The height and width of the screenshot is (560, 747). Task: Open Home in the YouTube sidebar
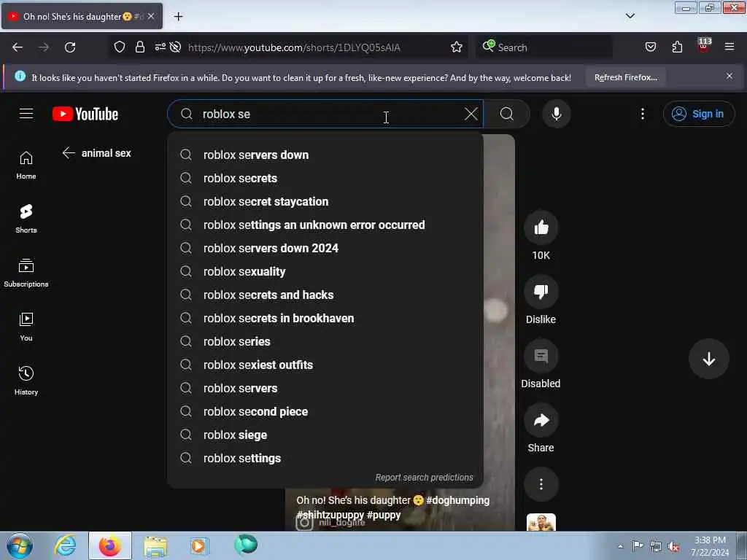point(26,166)
